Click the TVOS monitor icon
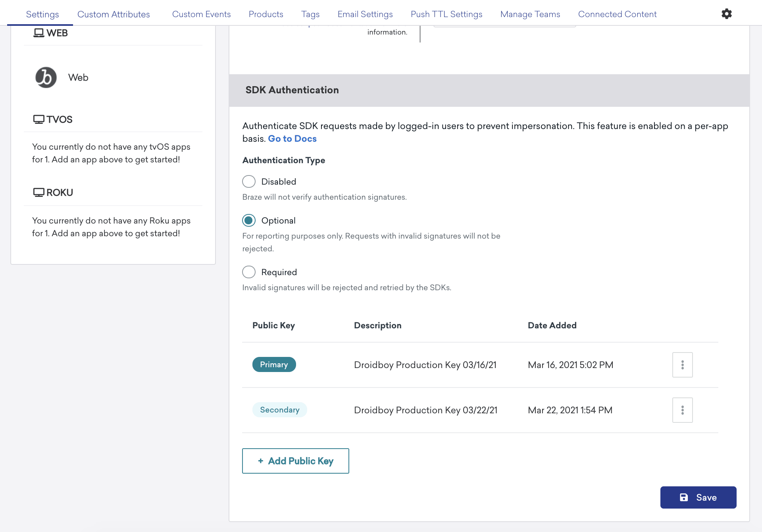 click(x=38, y=120)
